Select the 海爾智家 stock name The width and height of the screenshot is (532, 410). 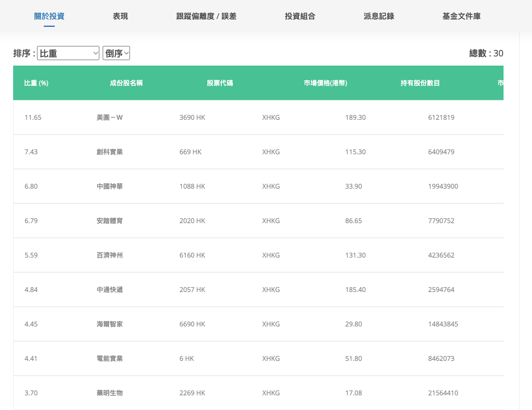point(110,324)
